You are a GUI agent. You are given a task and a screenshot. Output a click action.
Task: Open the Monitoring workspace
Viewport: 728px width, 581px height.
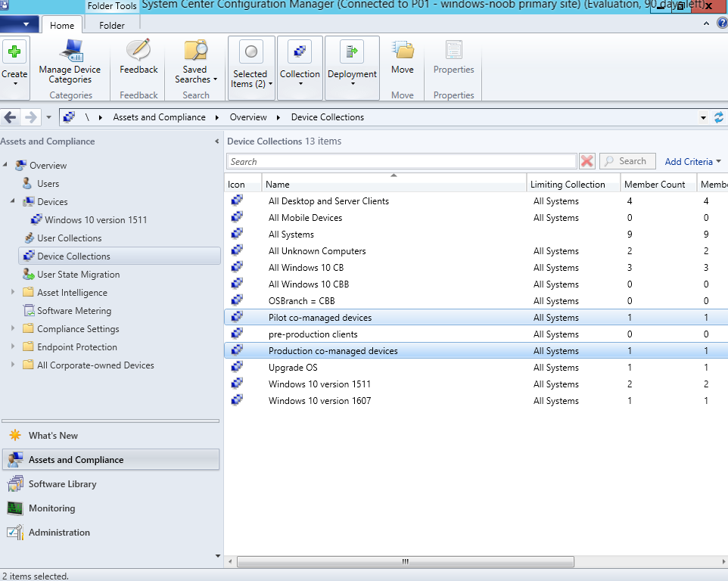tap(110, 508)
